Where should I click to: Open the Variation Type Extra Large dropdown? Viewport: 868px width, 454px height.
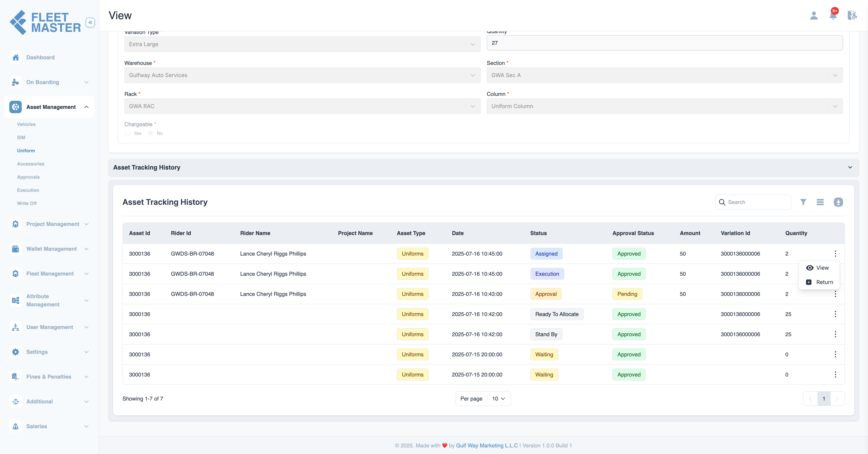tap(302, 44)
